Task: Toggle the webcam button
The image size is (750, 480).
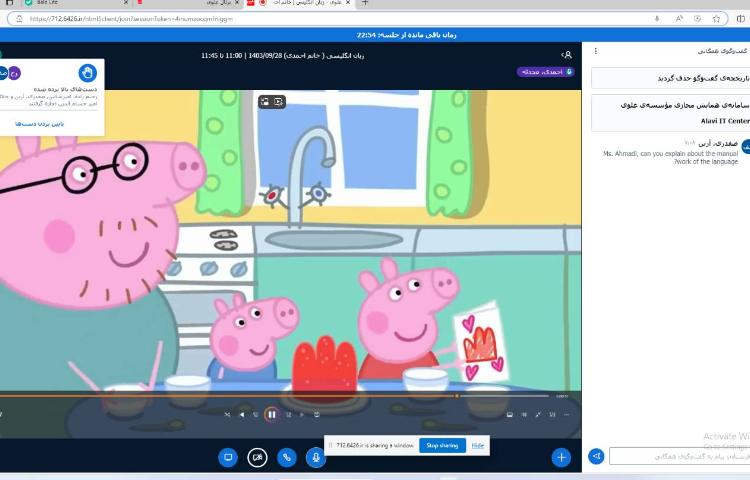Action: (x=258, y=457)
